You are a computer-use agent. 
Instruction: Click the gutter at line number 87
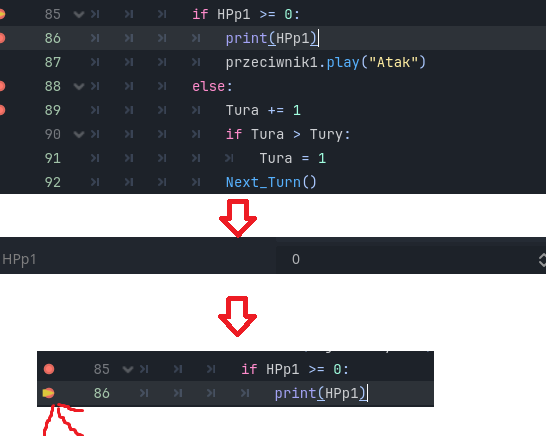point(53,62)
